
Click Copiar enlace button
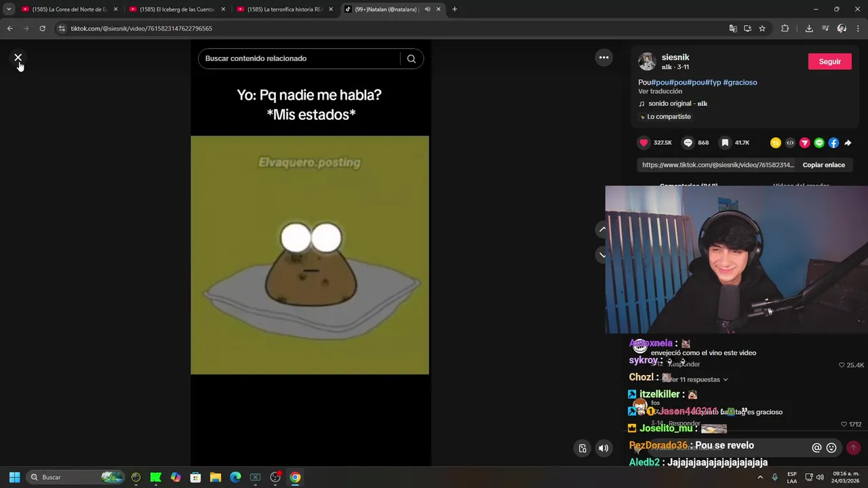tap(824, 165)
